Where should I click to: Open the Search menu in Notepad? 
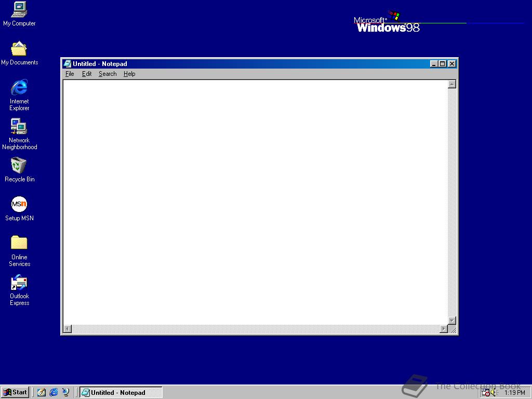[x=108, y=74]
